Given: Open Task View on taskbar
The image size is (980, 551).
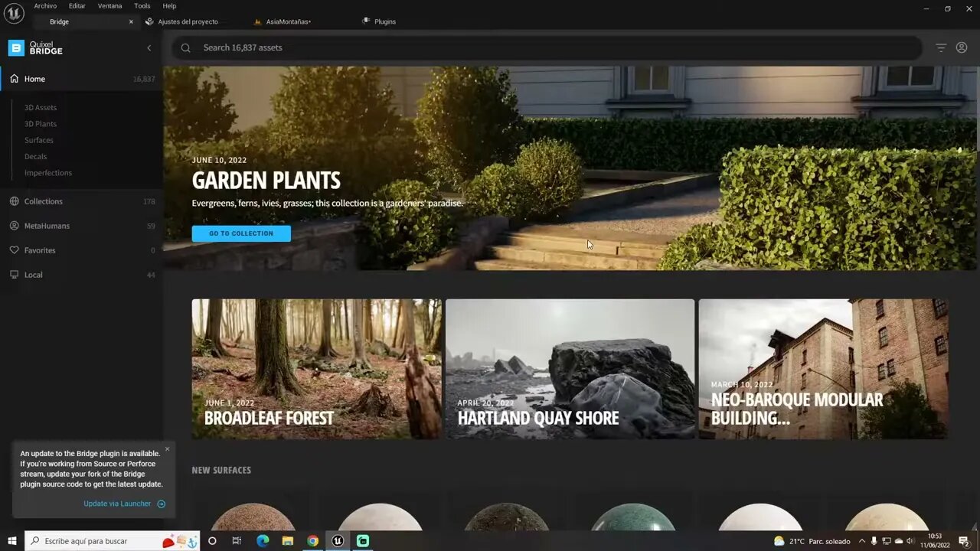Looking at the screenshot, I should coord(237,541).
